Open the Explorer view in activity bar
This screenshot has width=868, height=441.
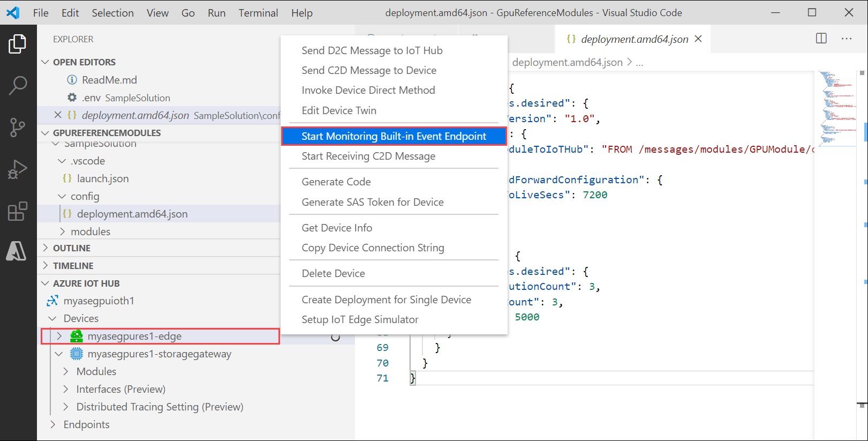tap(17, 44)
